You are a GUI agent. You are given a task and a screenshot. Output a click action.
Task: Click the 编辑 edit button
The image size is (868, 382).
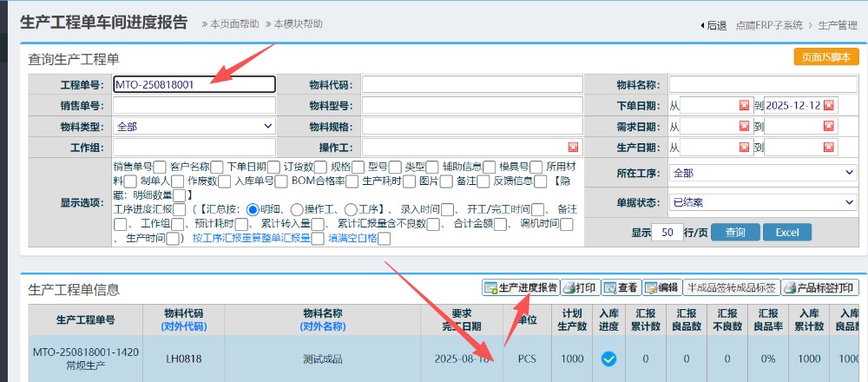click(661, 287)
